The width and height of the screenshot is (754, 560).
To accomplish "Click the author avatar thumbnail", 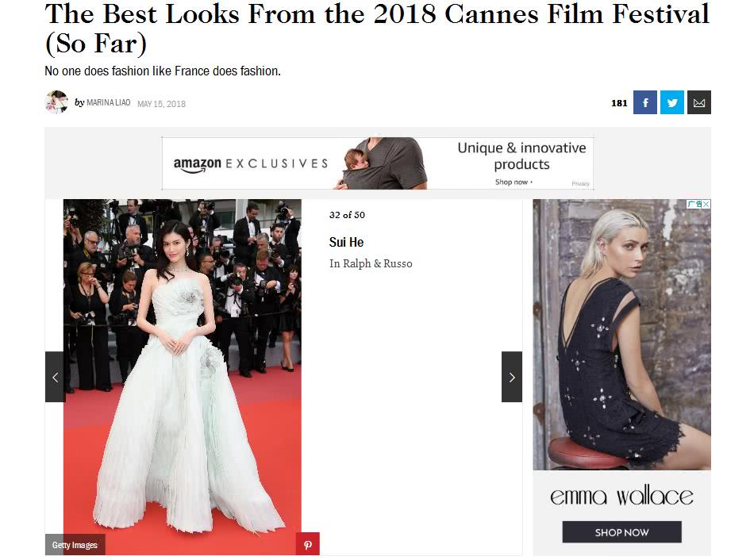I will [56, 102].
